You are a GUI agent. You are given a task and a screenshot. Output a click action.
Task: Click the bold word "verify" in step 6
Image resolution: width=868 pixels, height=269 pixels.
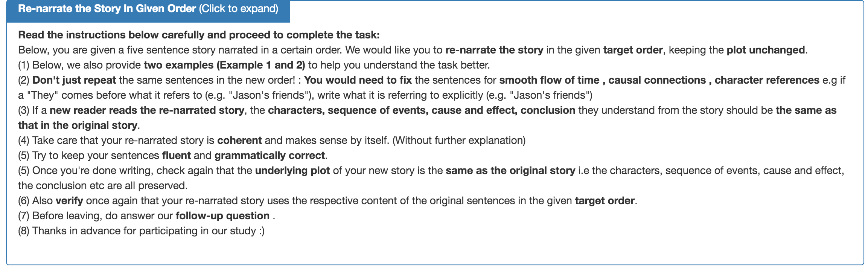click(69, 201)
